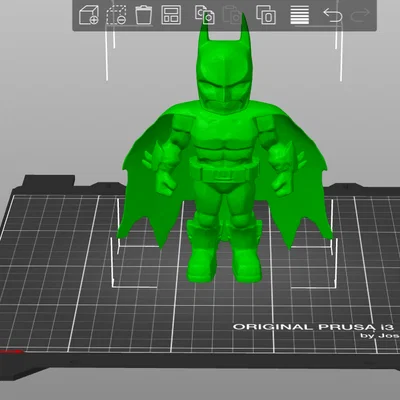Copy the selected object
This screenshot has height=400, width=400.
coord(205,15)
